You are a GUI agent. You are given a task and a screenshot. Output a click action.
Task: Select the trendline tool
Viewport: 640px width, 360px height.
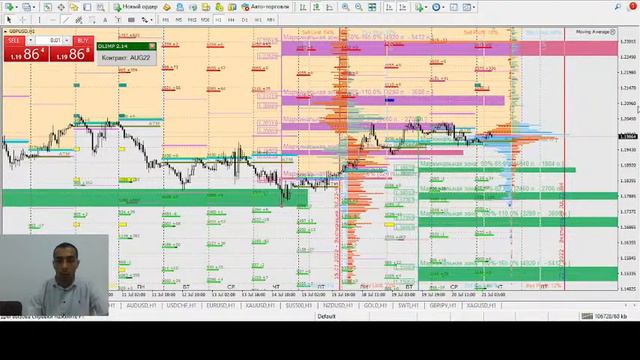65,20
